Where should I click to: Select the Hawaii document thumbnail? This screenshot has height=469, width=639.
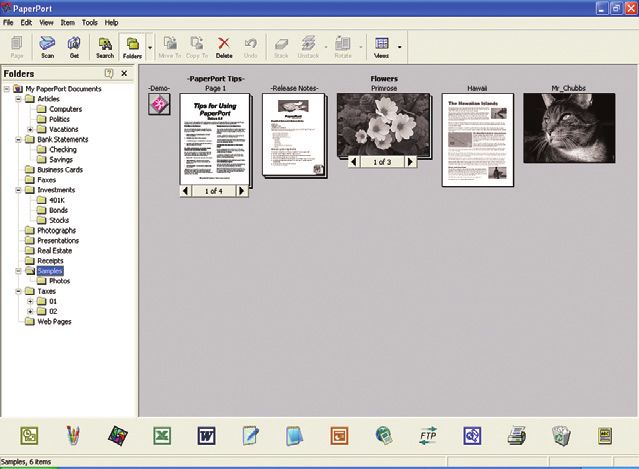point(478,140)
